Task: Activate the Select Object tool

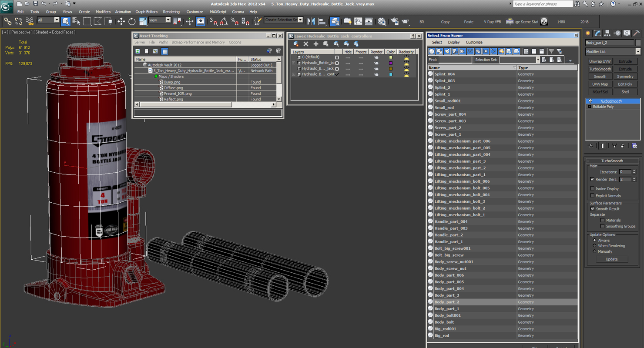Action: [66, 21]
